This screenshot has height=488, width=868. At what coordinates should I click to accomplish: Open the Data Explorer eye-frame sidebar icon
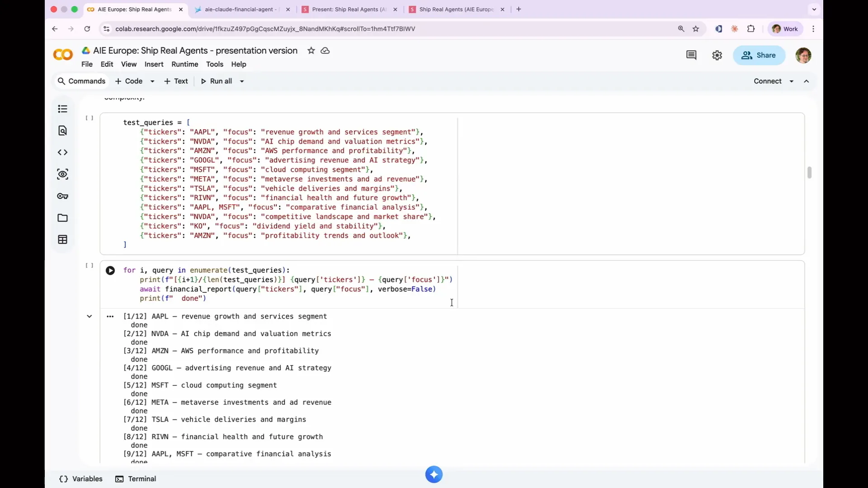(x=62, y=174)
